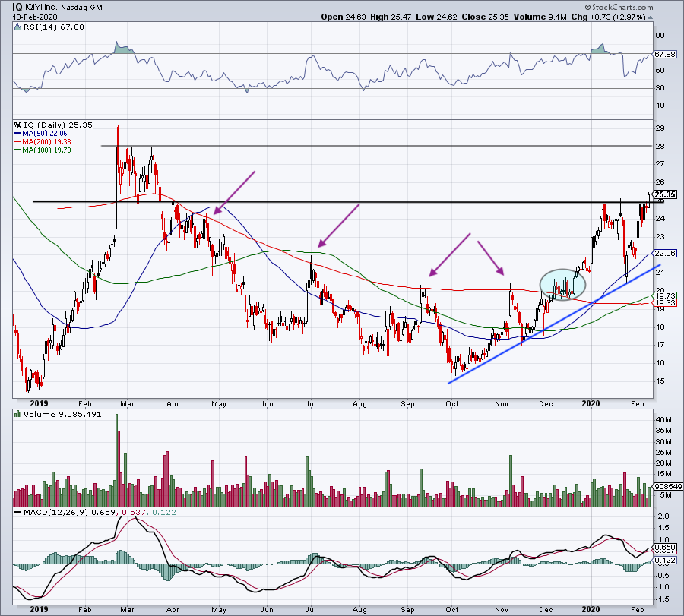This screenshot has height=616, width=684.
Task: Click the 2019 label on the MACD panel date axis
Action: pyautogui.click(x=39, y=609)
